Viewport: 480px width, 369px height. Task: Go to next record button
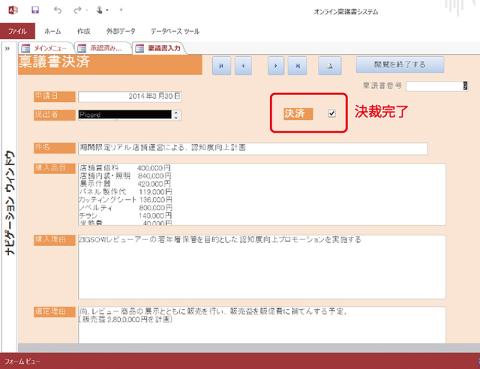(276, 66)
